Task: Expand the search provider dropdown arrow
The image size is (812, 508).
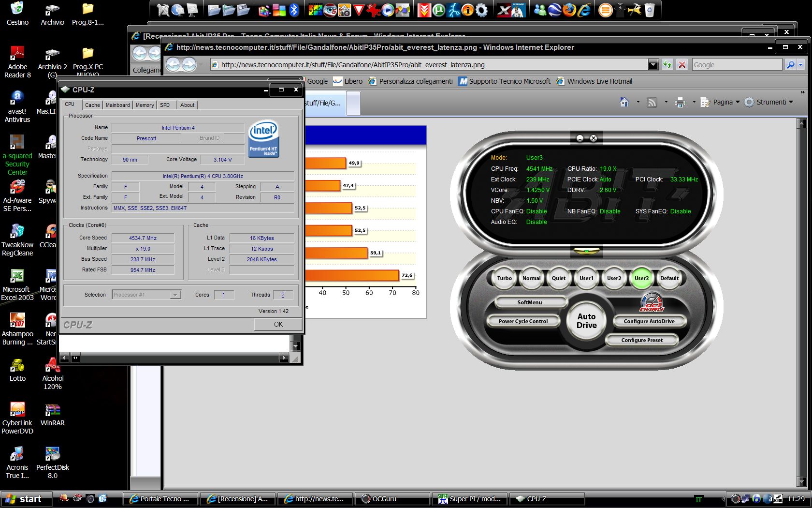Action: pyautogui.click(x=800, y=64)
